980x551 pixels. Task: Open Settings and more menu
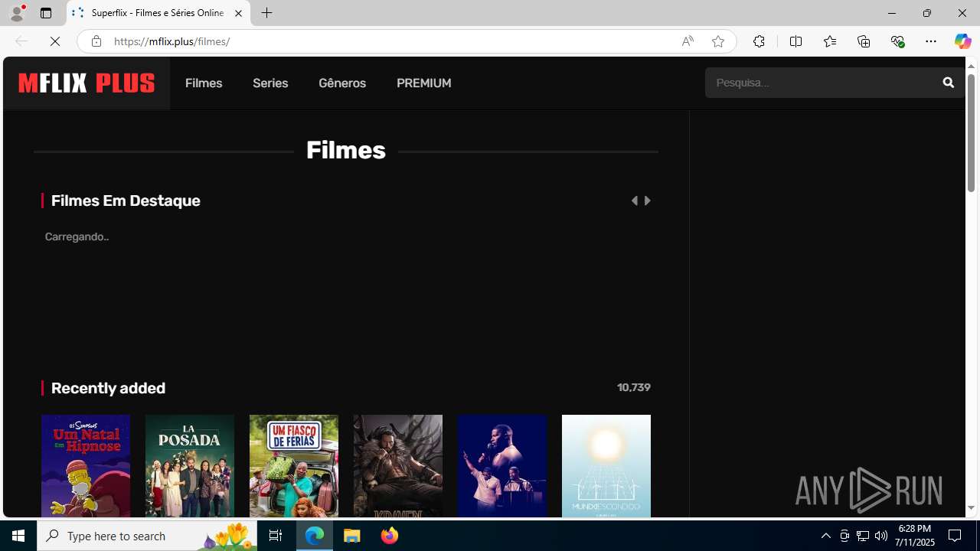tap(931, 41)
